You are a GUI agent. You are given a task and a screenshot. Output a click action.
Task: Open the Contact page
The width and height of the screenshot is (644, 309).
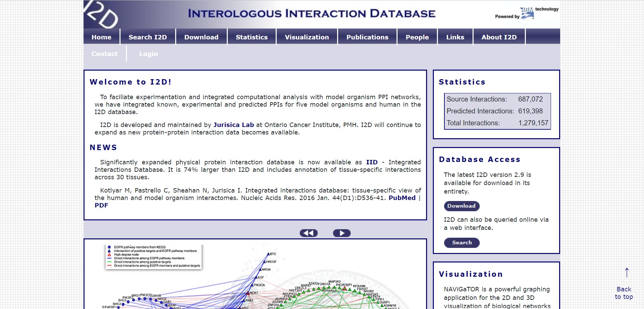pos(105,54)
